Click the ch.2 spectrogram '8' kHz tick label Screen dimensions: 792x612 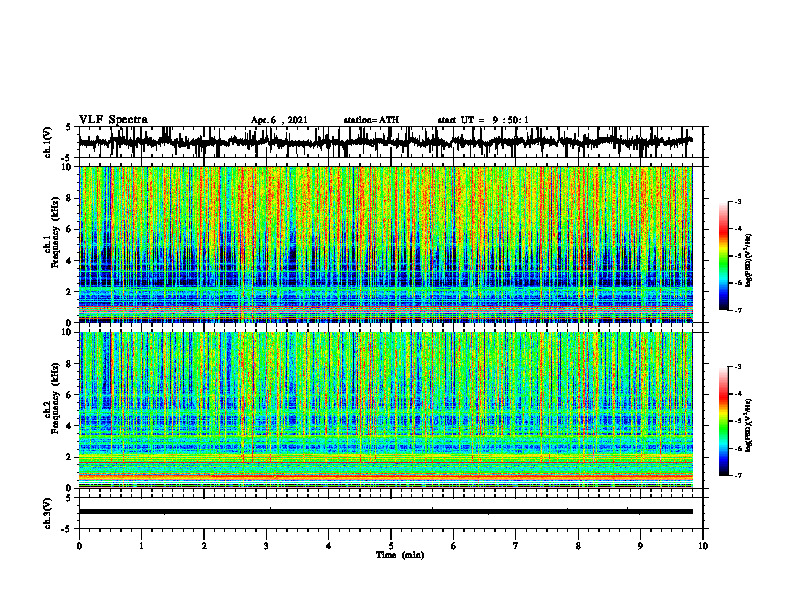pyautogui.click(x=70, y=364)
